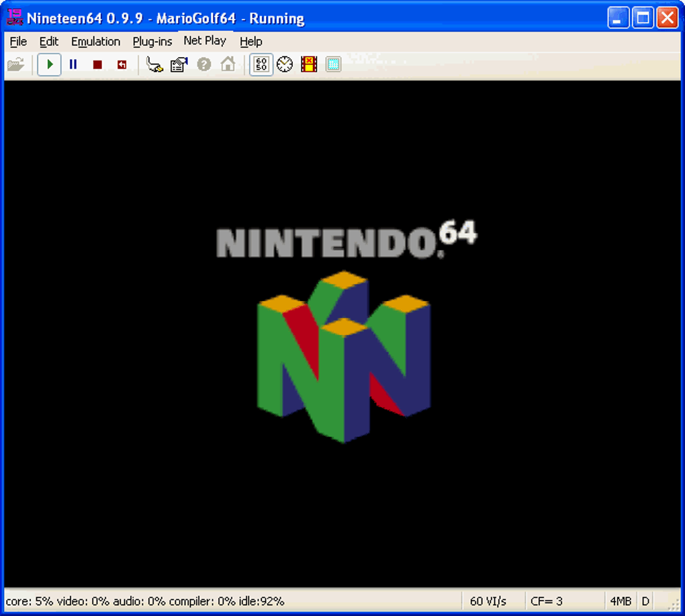Click the 4MB memory status panel
This screenshot has height=616, width=685.
click(621, 602)
